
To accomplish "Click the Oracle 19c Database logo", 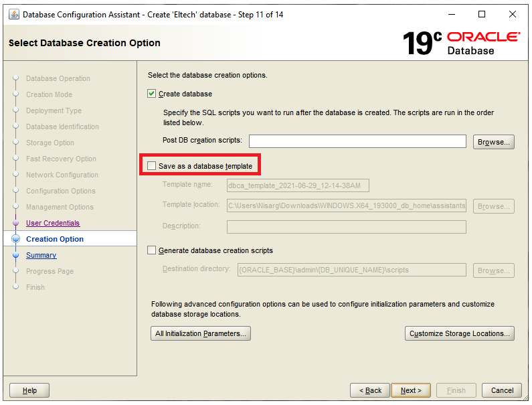I will tap(462, 43).
